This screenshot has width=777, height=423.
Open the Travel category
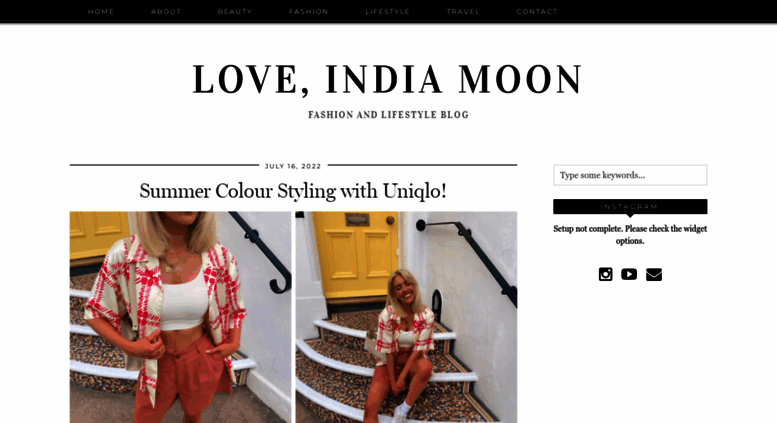463,11
